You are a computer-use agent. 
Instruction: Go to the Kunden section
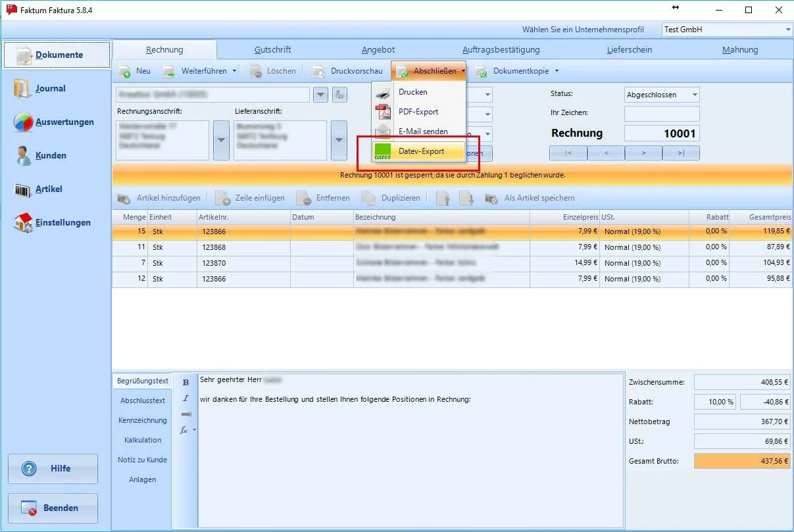pyautogui.click(x=41, y=156)
